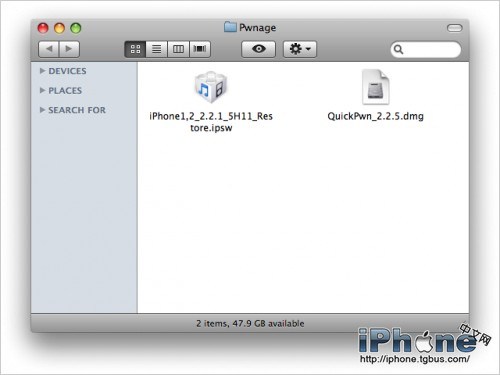Switch to list view
Screen dimensions: 500x375
[156, 49]
